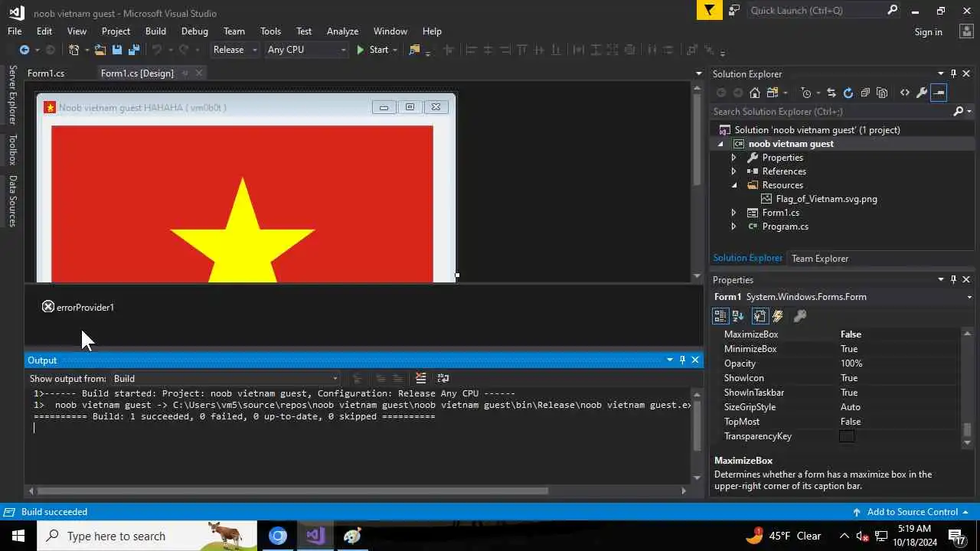The width and height of the screenshot is (980, 551).
Task: Click the Home icon in Solution Explorer
Action: [755, 93]
